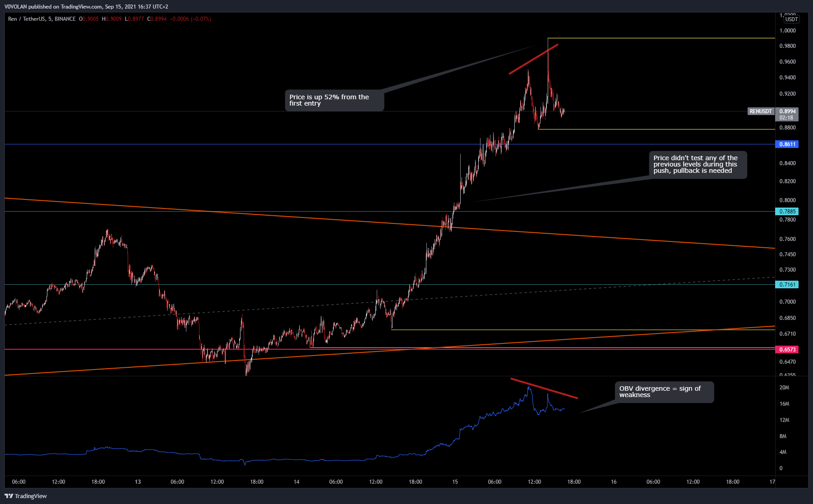This screenshot has width=813, height=504.
Task: Click the teal 0.7885 price label
Action: [x=787, y=212]
